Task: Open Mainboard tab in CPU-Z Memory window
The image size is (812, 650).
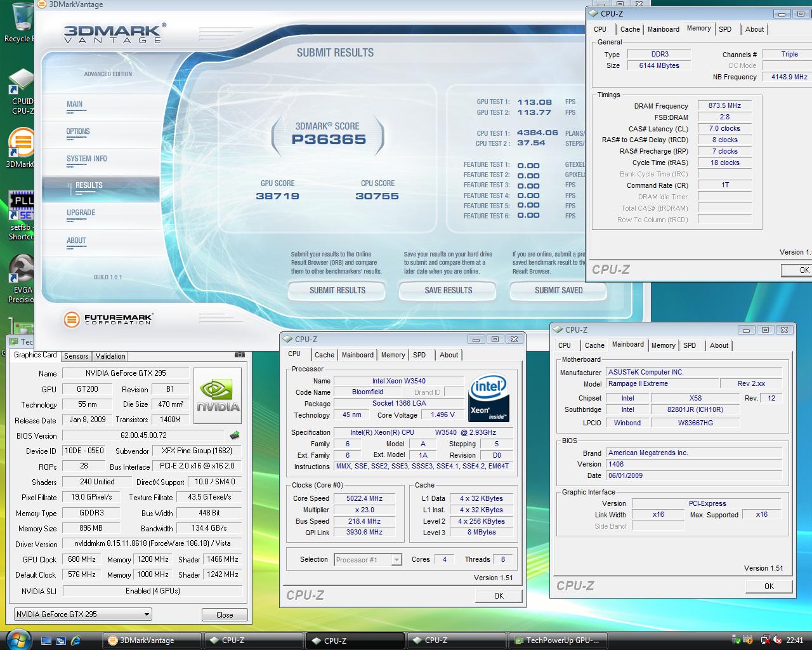Action: 663,29
